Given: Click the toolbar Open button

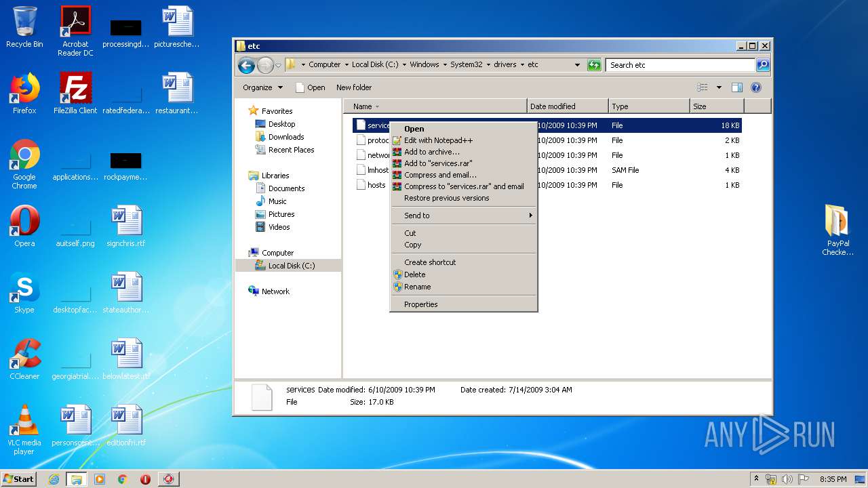Looking at the screenshot, I should (x=310, y=87).
